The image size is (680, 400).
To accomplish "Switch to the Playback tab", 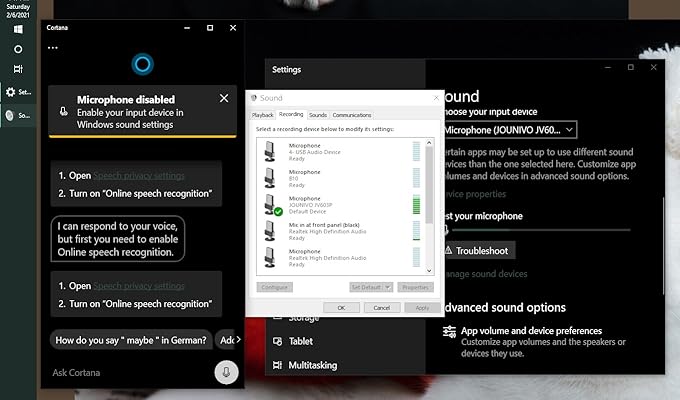I will click(x=263, y=115).
